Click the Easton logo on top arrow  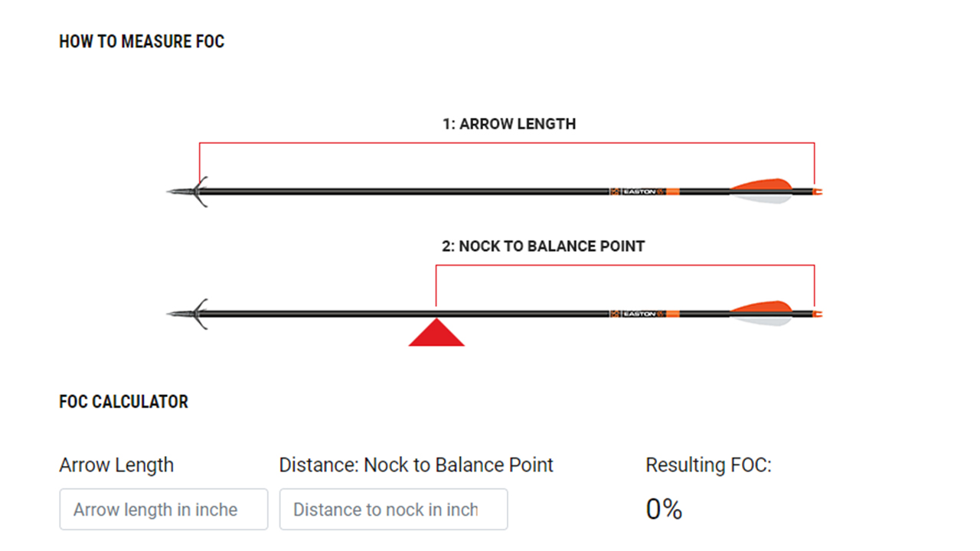point(635,191)
